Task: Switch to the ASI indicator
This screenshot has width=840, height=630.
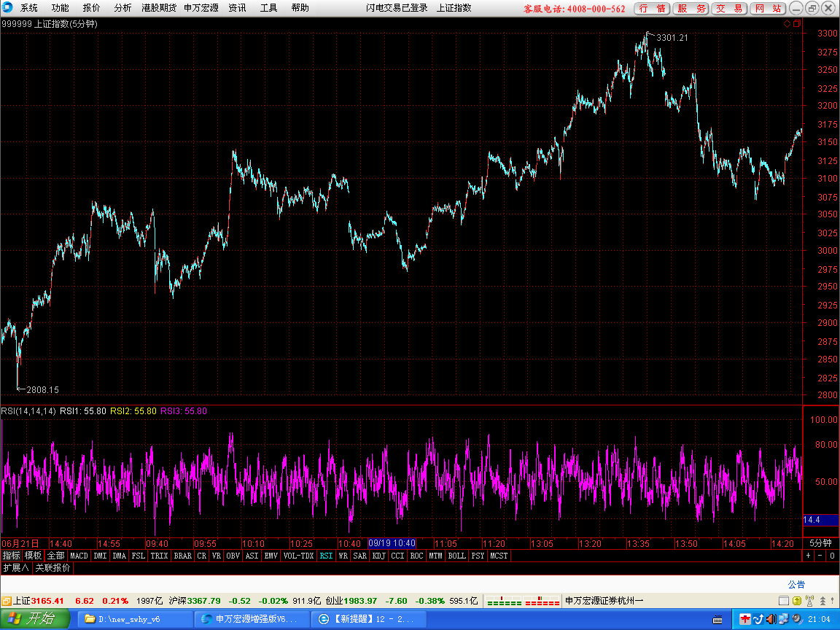Action: pyautogui.click(x=252, y=556)
